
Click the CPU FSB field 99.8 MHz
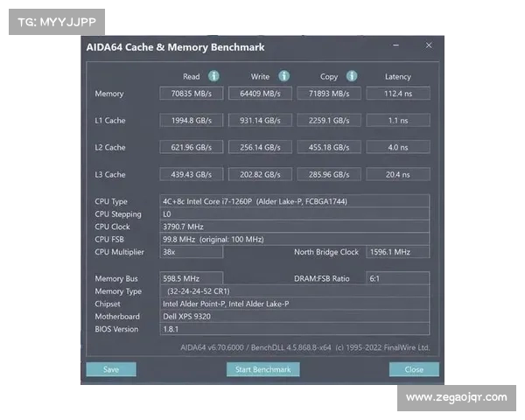(x=295, y=240)
